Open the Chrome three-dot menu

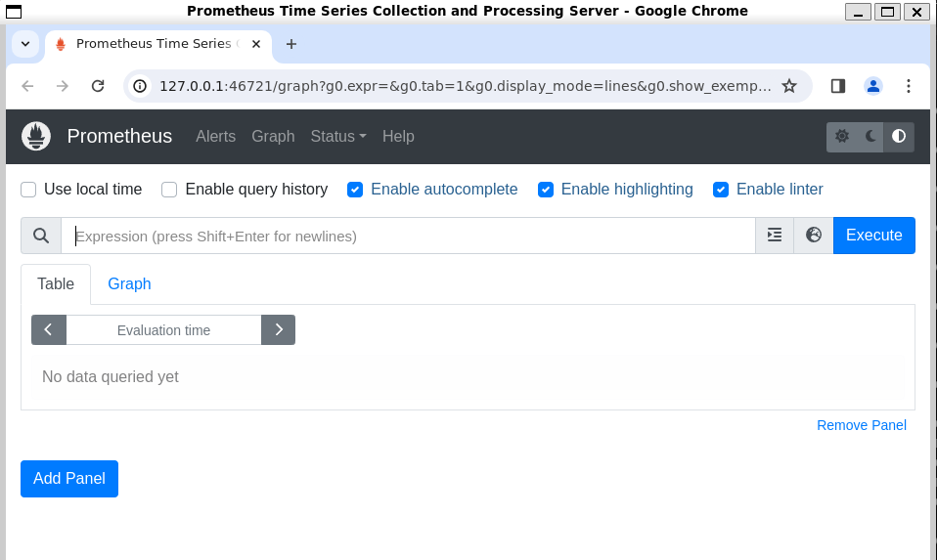pos(909,86)
